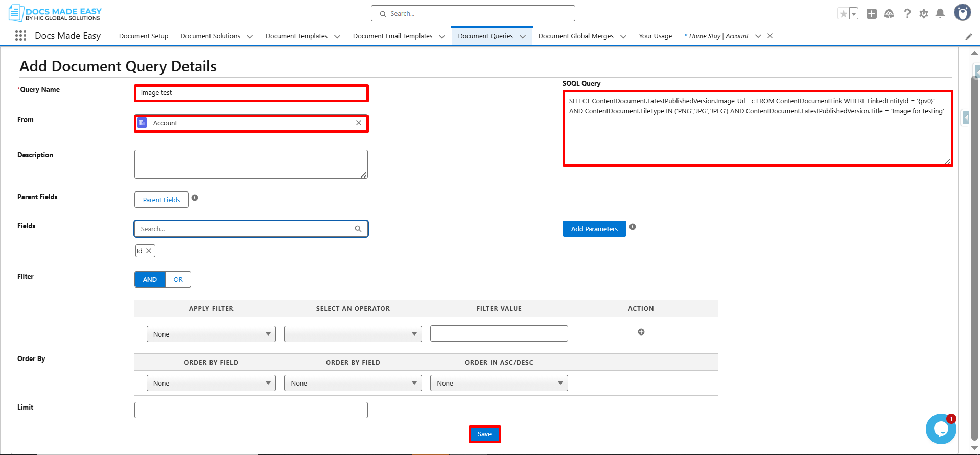Add filter row with plus icon
The width and height of the screenshot is (980, 455).
641,332
